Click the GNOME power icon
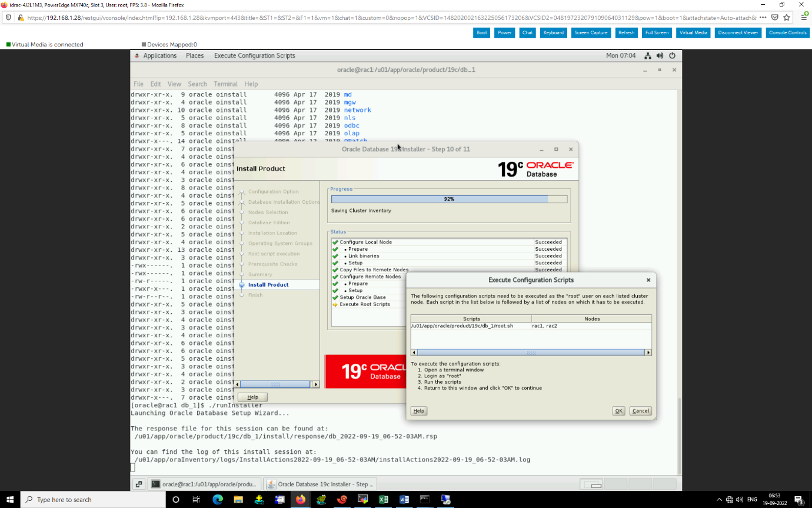The image size is (812, 508). (672, 56)
